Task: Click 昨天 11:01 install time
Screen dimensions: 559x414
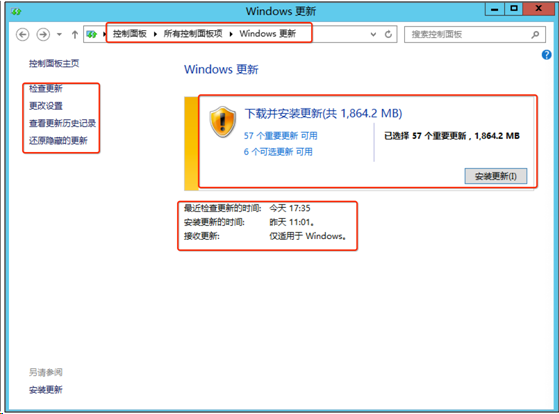Action: tap(292, 222)
